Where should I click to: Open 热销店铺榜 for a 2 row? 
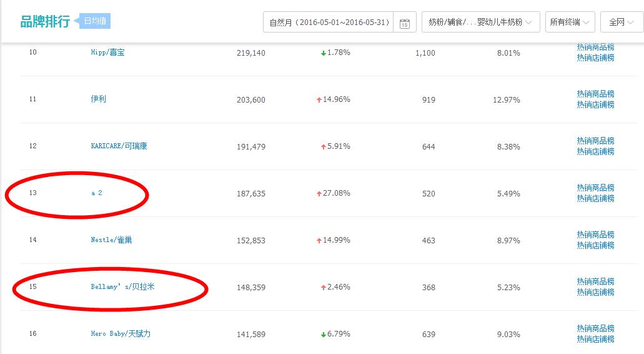[595, 199]
